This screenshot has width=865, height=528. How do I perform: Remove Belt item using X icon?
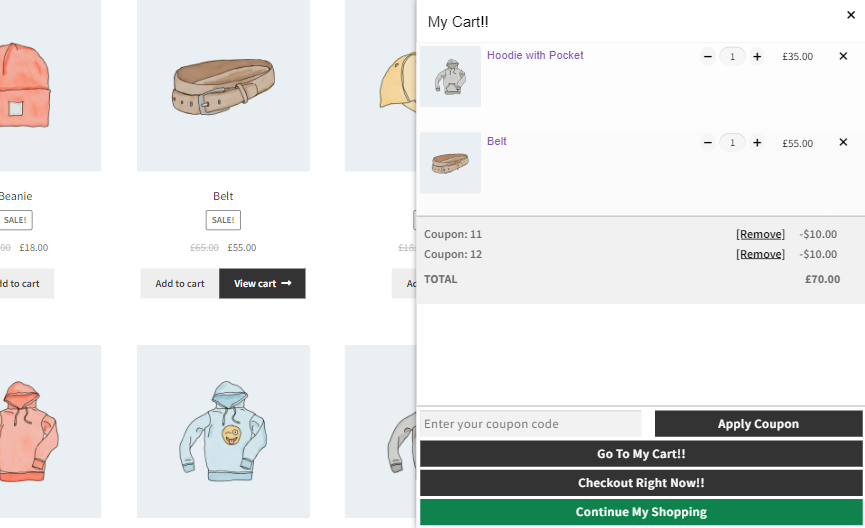843,142
